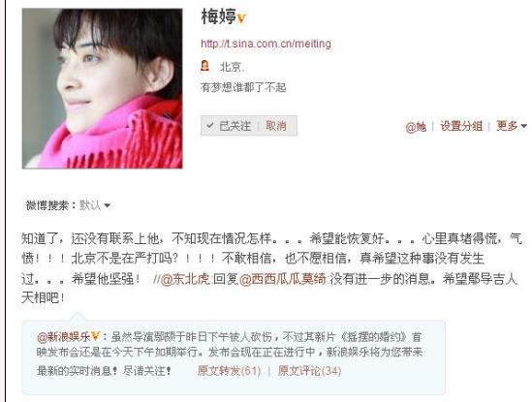
Task: Open the t.sina.com.cn/meiting link
Action: pos(266,44)
